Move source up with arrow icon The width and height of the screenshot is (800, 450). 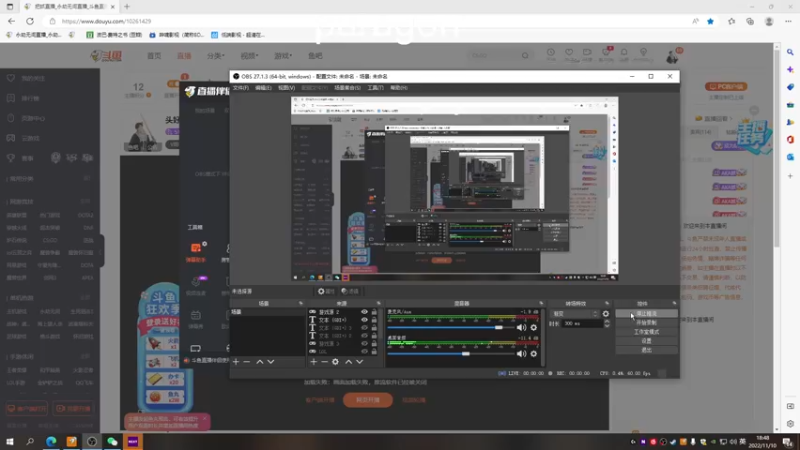click(348, 362)
